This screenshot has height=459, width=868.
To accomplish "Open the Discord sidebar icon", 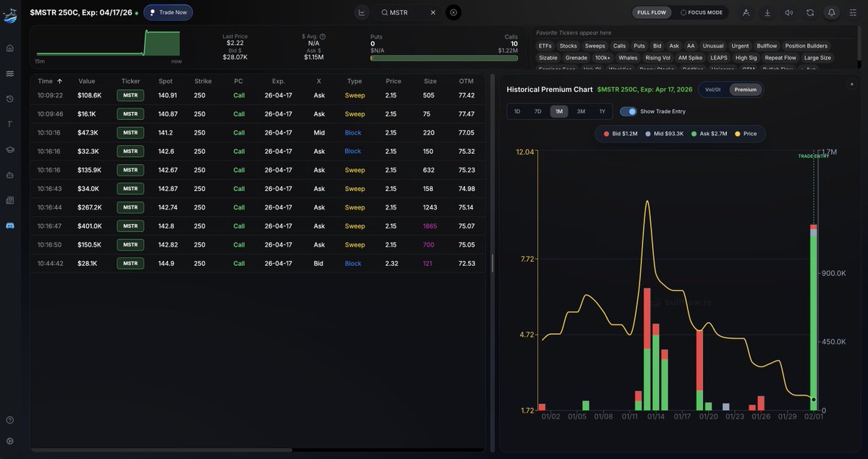I will coord(10,226).
